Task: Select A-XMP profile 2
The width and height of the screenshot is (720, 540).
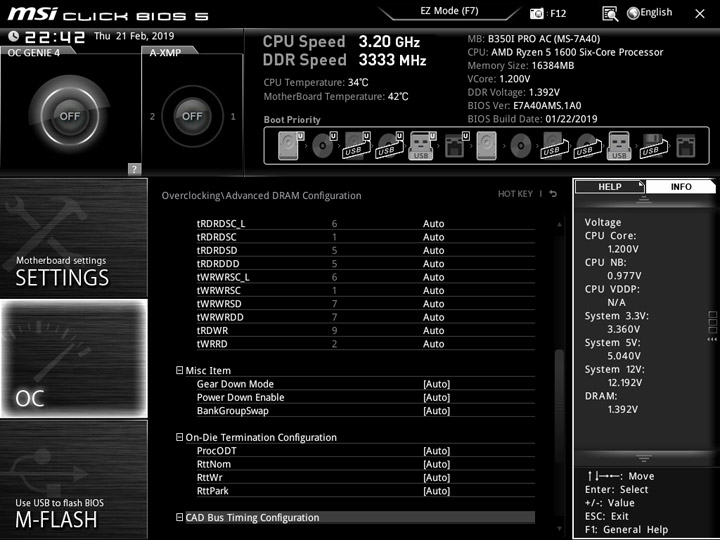Action: tap(152, 116)
